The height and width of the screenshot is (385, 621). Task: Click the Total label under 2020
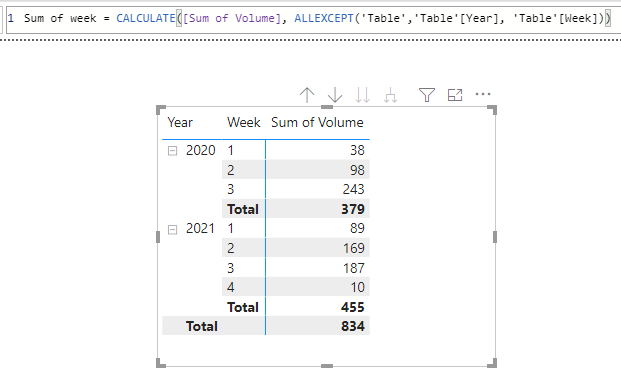(243, 209)
